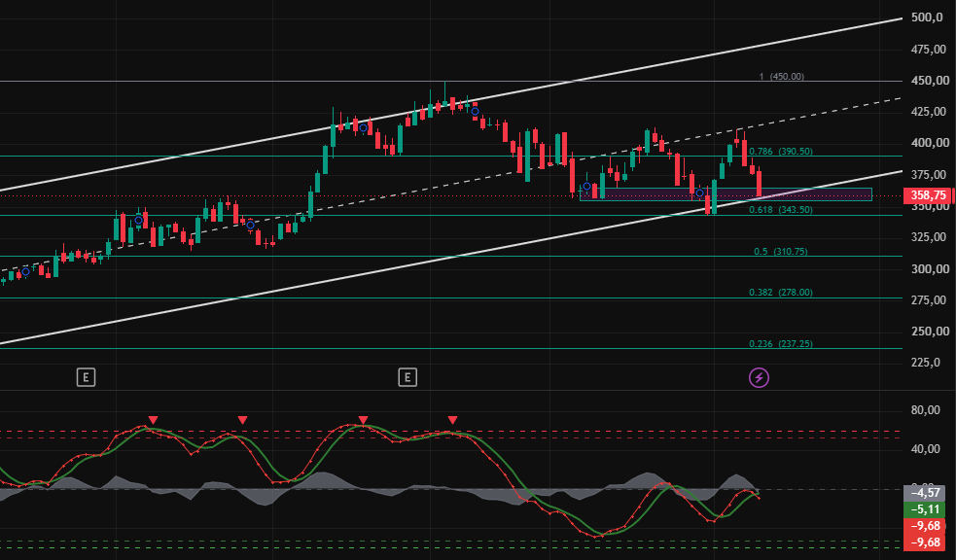Image resolution: width=956 pixels, height=560 pixels.
Task: Click the current price label 358,75
Action: coord(929,195)
